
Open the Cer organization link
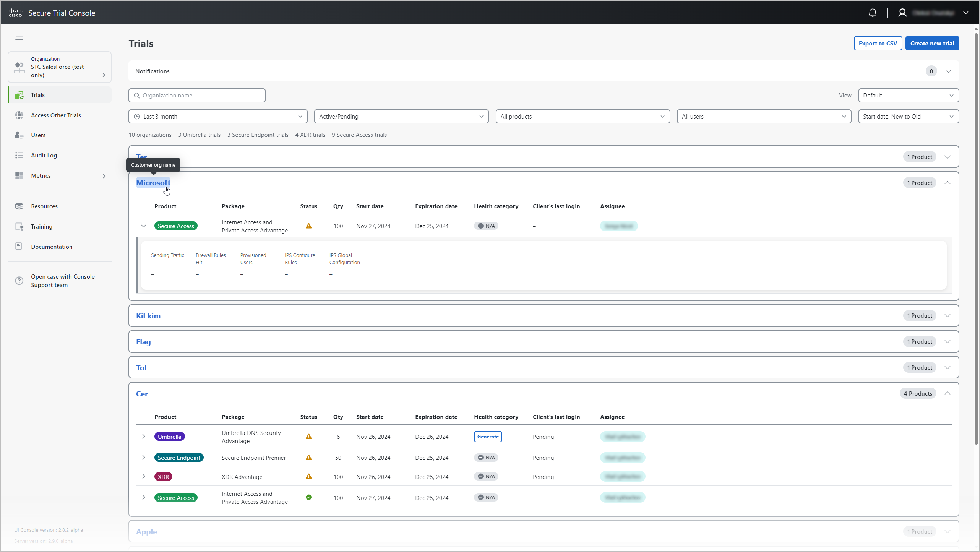(x=142, y=394)
